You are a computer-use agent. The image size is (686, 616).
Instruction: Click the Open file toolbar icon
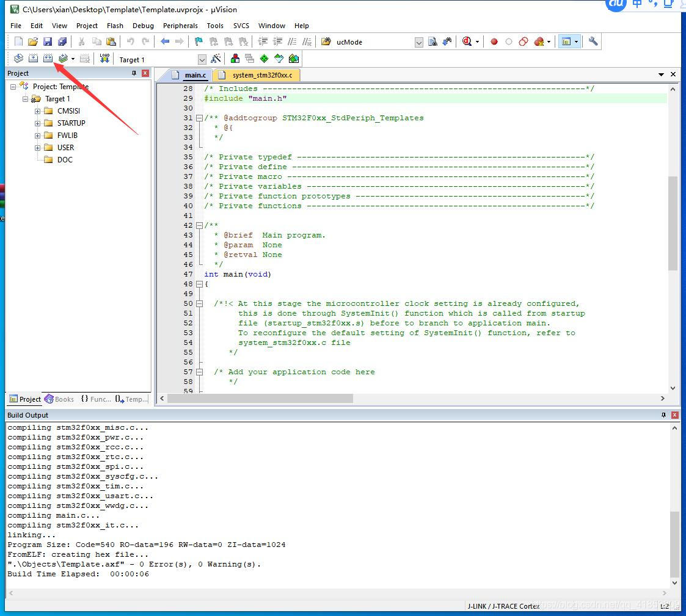pyautogui.click(x=33, y=42)
